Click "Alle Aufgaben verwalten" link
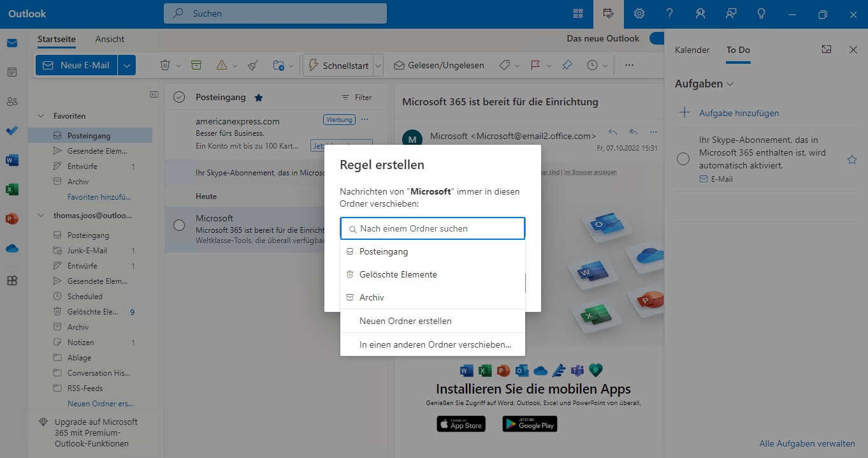Viewport: 868px width, 458px height. tap(807, 443)
